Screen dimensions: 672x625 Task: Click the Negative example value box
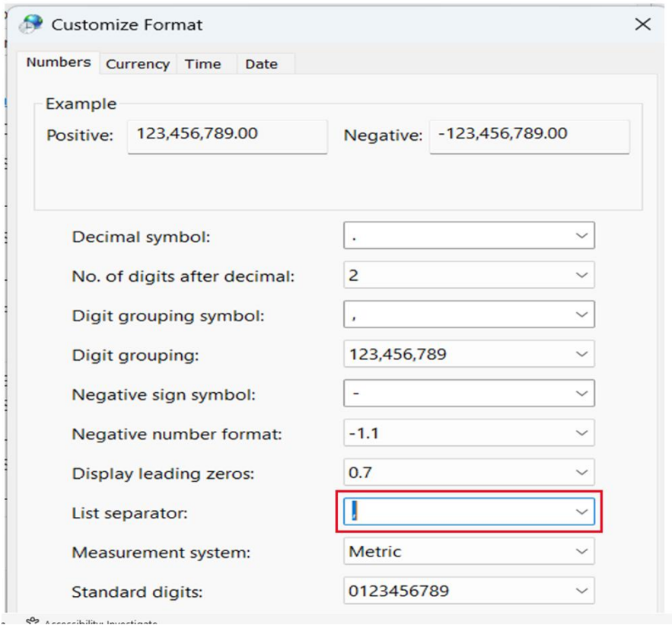pos(529,136)
